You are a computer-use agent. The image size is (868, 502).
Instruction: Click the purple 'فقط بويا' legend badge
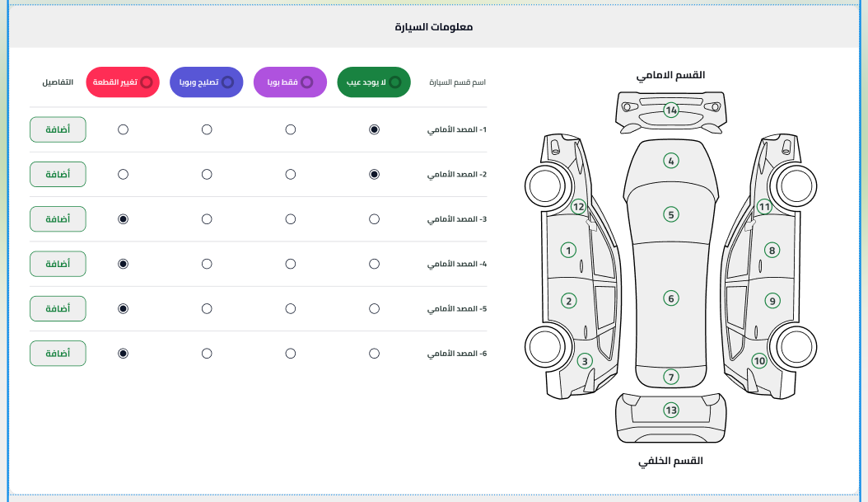pyautogui.click(x=290, y=82)
